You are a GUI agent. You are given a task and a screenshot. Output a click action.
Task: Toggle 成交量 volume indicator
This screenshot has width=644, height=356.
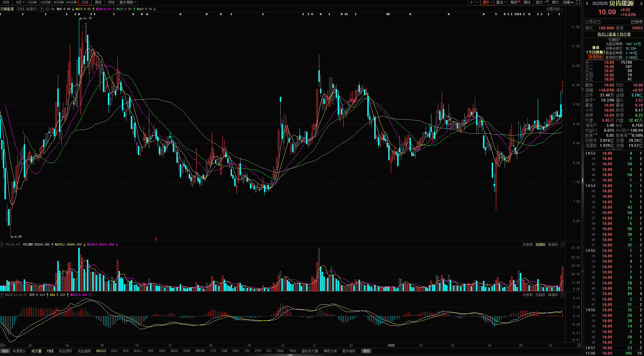coord(36,351)
